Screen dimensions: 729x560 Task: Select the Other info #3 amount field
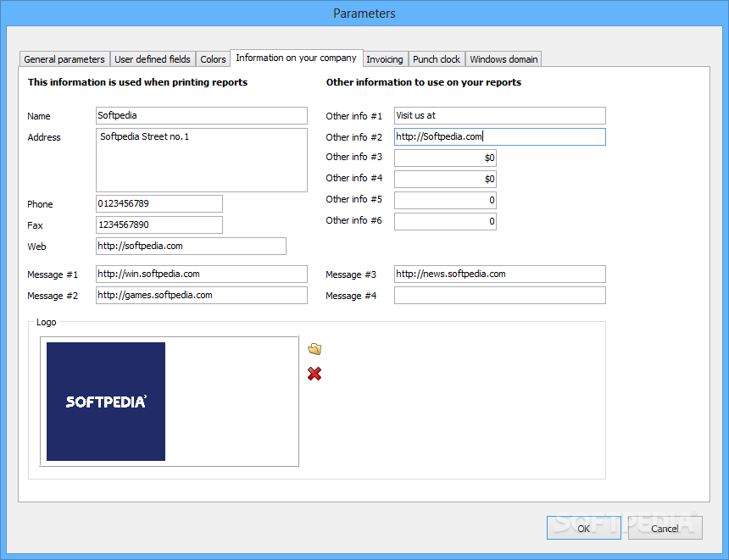click(445, 158)
